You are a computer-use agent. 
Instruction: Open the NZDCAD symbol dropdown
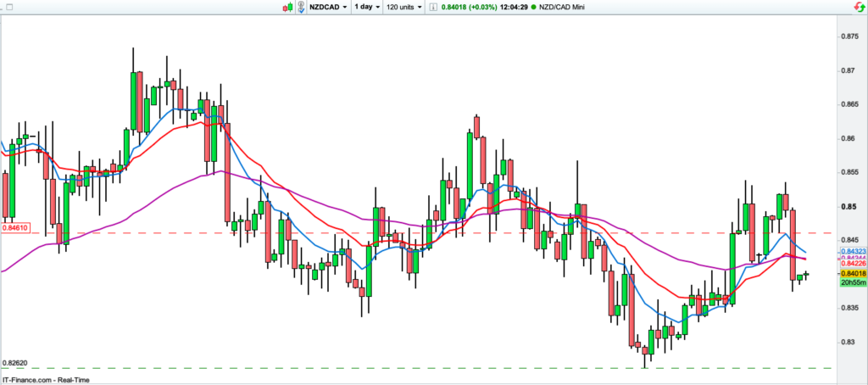pos(331,7)
